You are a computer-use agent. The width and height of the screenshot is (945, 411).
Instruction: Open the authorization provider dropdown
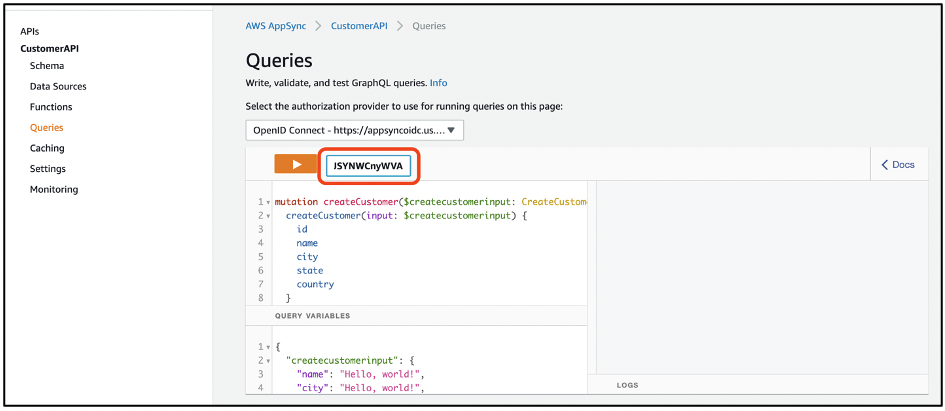(x=354, y=130)
